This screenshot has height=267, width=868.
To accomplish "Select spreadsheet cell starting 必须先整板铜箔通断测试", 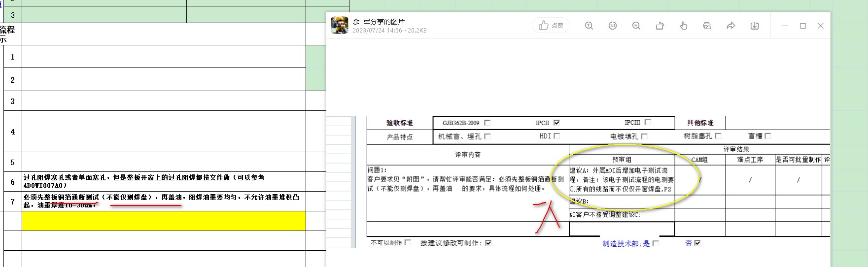I will click(x=164, y=201).
